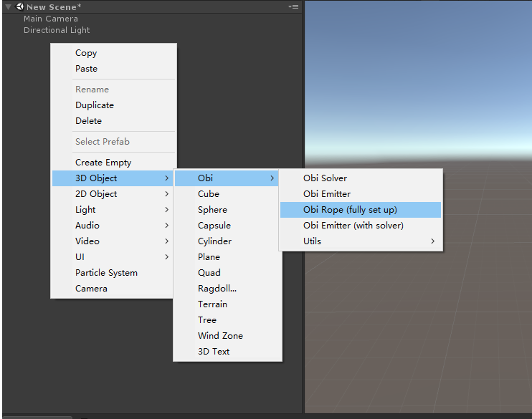Image resolution: width=532 pixels, height=419 pixels.
Task: Create a Terrain object
Action: [227, 304]
